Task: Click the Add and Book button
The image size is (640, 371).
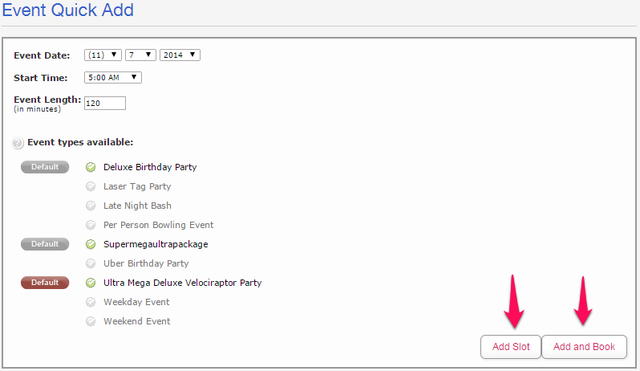Action: [584, 347]
